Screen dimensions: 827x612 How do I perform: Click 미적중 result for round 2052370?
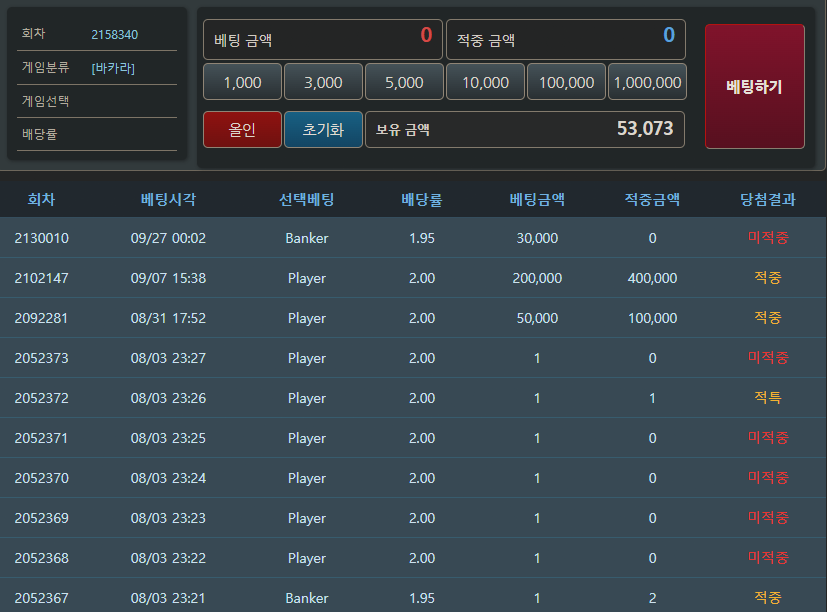[768, 477]
